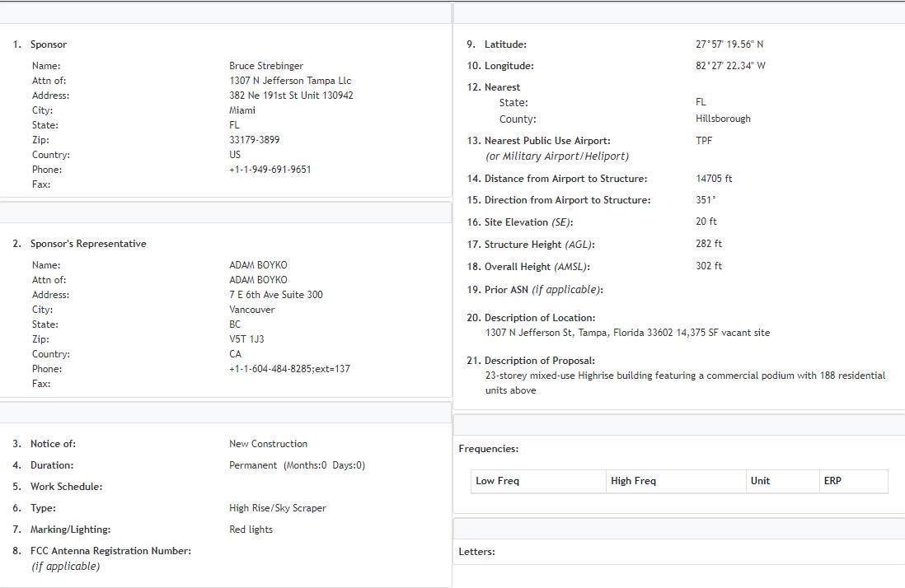Click the Letters section label
905x588 pixels.
pyautogui.click(x=476, y=552)
